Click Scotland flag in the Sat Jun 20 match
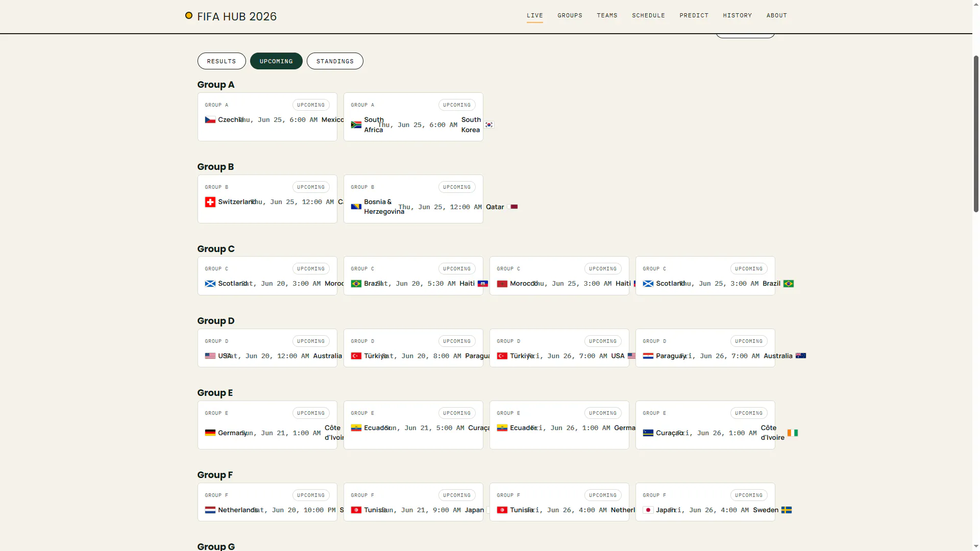 pyautogui.click(x=210, y=284)
